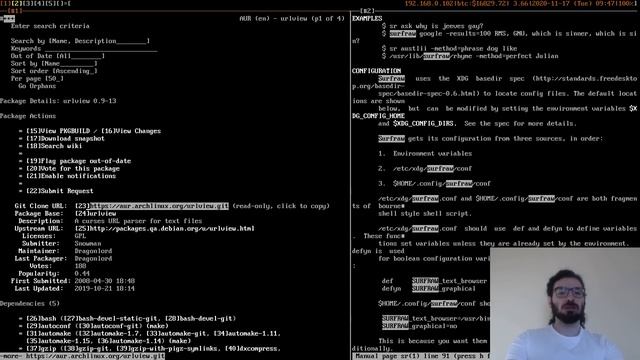Click the date and time in status bar
Viewport: 640px width, 360px height.
pos(573,3)
